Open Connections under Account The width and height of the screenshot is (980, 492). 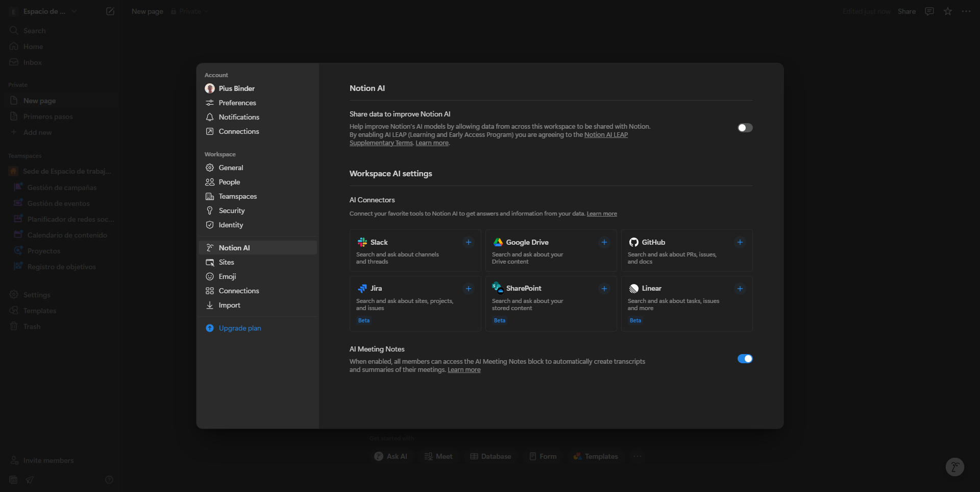(x=258, y=131)
